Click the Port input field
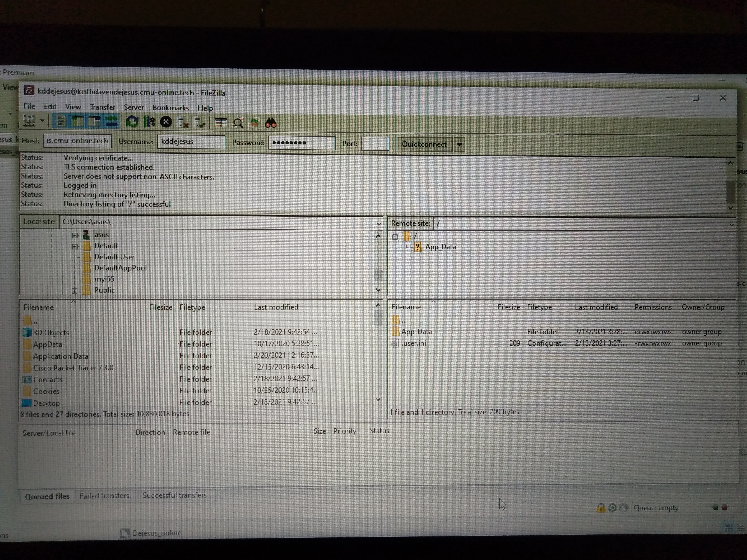 tap(375, 144)
